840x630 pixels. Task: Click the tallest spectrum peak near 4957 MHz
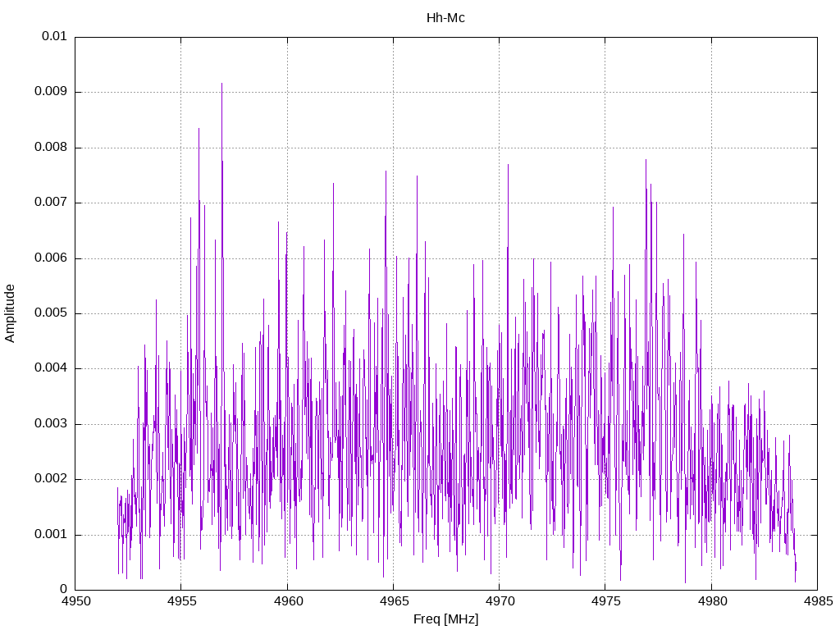point(221,84)
